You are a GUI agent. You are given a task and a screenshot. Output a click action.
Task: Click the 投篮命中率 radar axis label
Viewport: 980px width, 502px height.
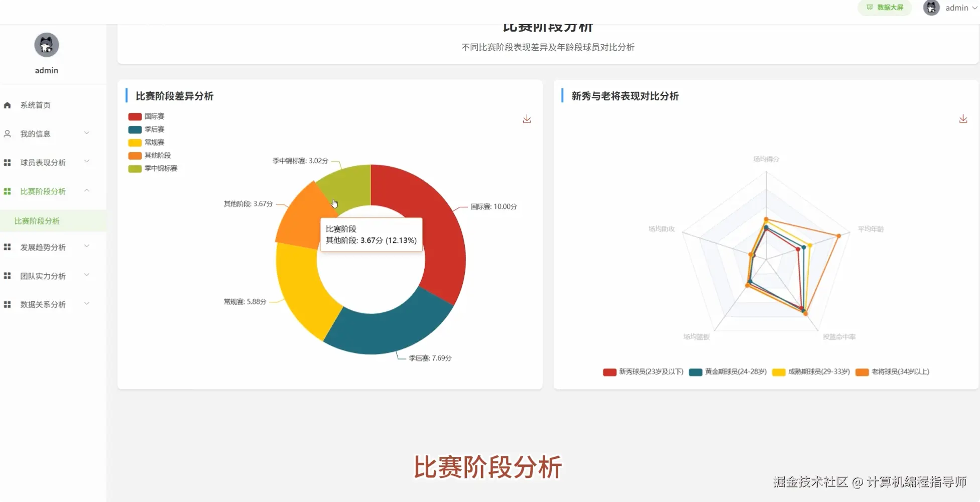[x=839, y=337]
